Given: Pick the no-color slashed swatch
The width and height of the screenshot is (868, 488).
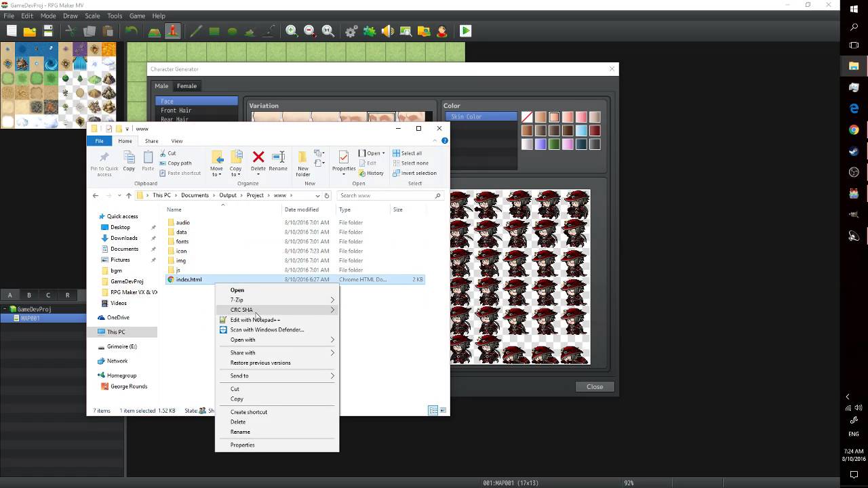Looking at the screenshot, I should [527, 117].
